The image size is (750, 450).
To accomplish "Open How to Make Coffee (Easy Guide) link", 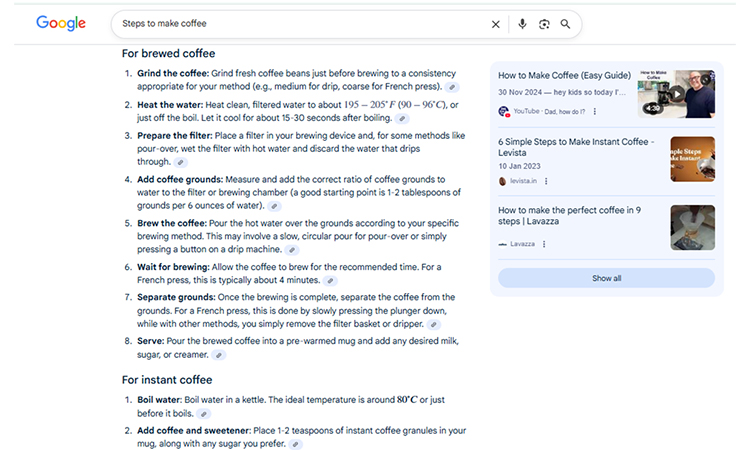I will [x=564, y=75].
